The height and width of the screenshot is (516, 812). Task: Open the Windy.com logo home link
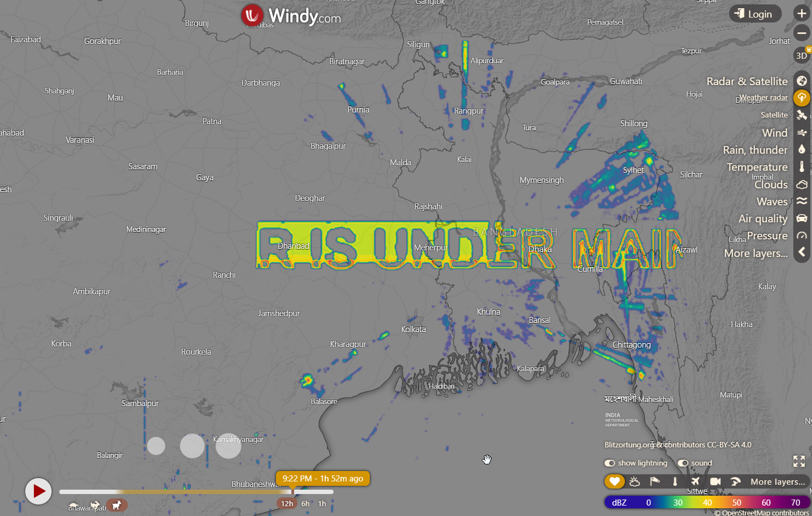pos(291,16)
